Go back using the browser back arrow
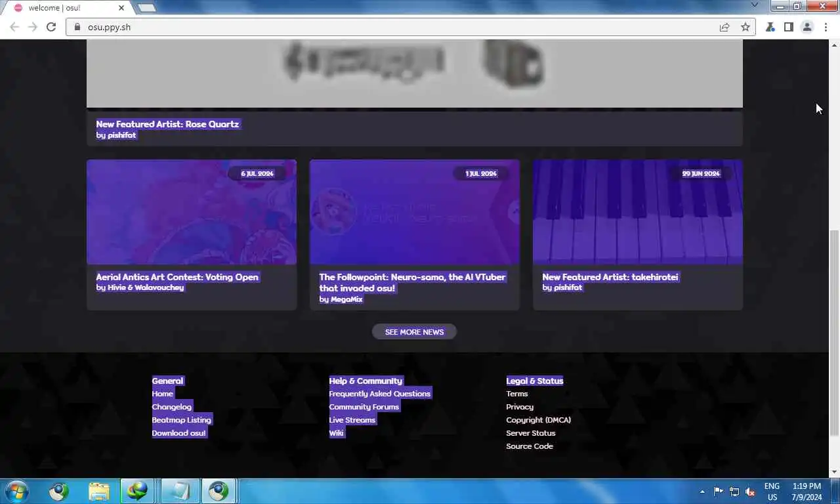The width and height of the screenshot is (840, 504). (14, 27)
